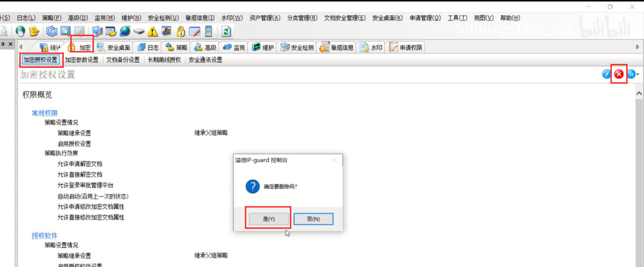Switch to the 安全桌面 tab

(114, 48)
